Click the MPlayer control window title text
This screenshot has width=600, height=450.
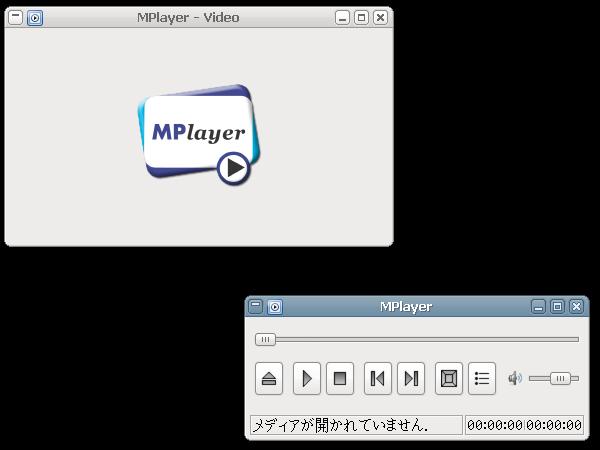coord(406,307)
